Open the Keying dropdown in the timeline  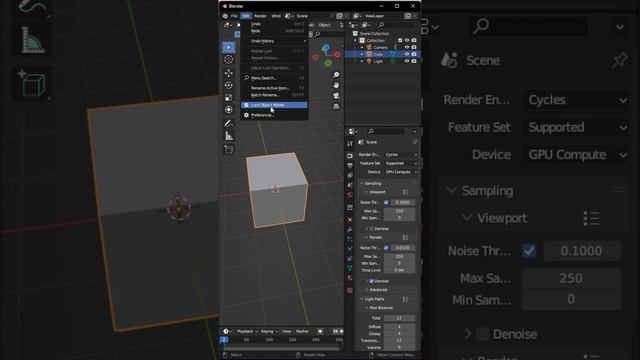tap(269, 331)
